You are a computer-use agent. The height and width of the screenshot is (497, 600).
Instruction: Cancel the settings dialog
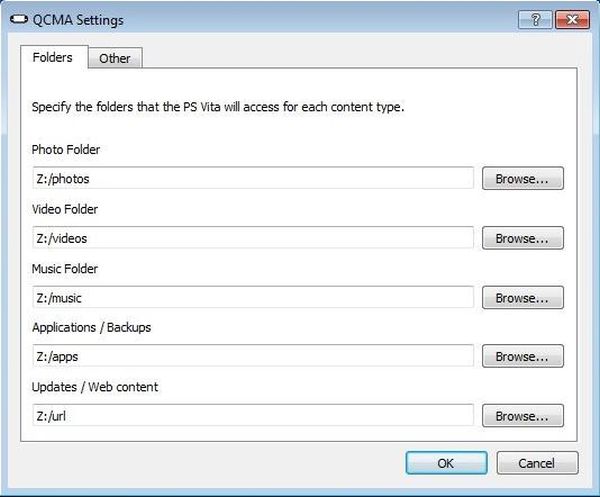pos(537,463)
